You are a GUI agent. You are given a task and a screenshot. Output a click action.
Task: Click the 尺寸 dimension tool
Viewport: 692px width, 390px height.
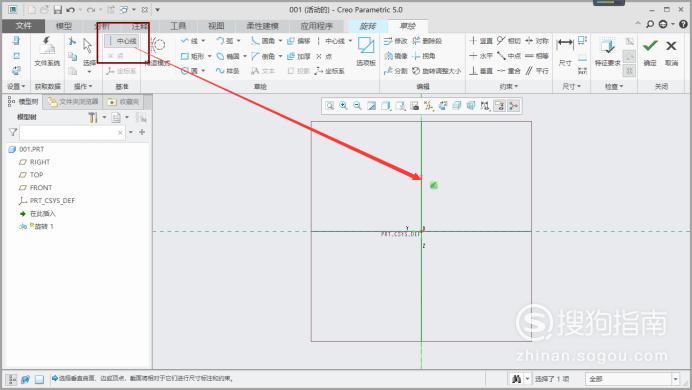[565, 52]
